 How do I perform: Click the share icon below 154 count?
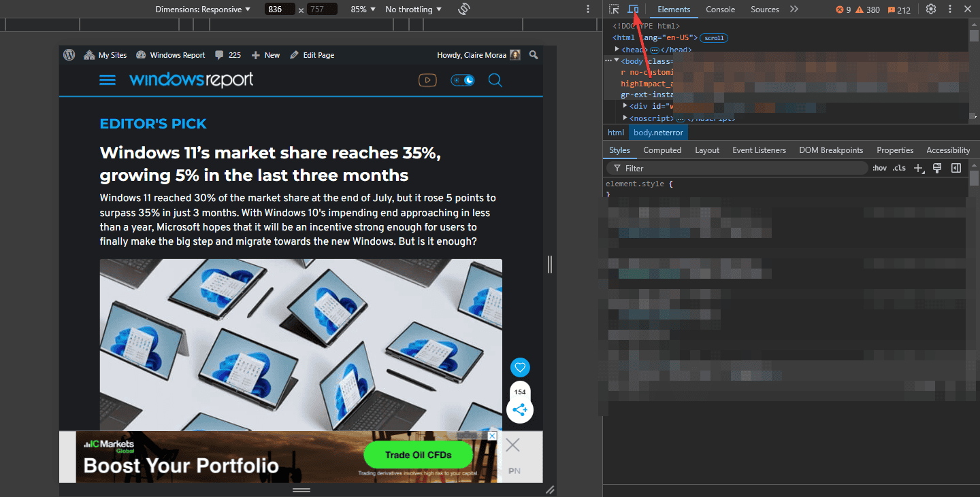520,410
